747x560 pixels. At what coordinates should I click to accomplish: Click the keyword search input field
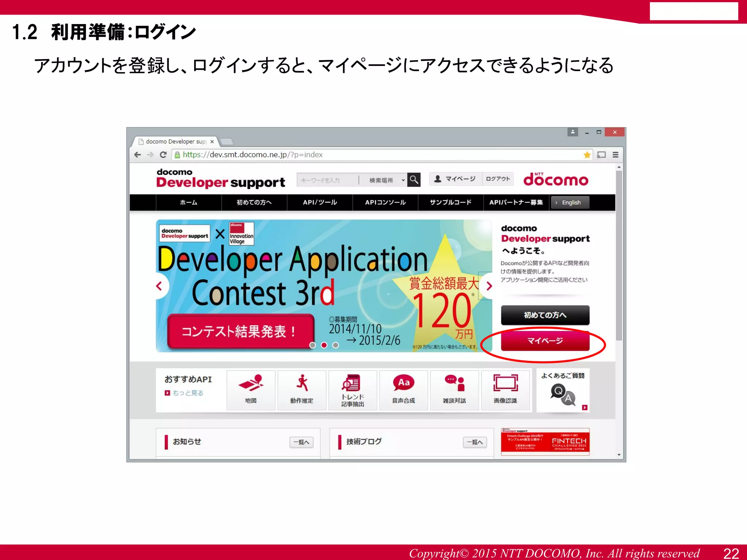coord(328,180)
